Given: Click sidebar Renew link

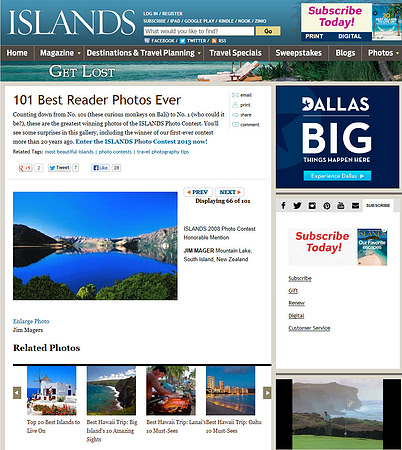Looking at the screenshot, I should [x=297, y=303].
